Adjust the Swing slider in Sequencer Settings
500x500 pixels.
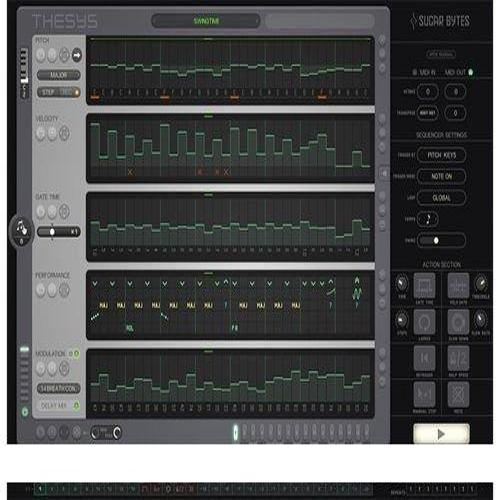click(x=441, y=240)
